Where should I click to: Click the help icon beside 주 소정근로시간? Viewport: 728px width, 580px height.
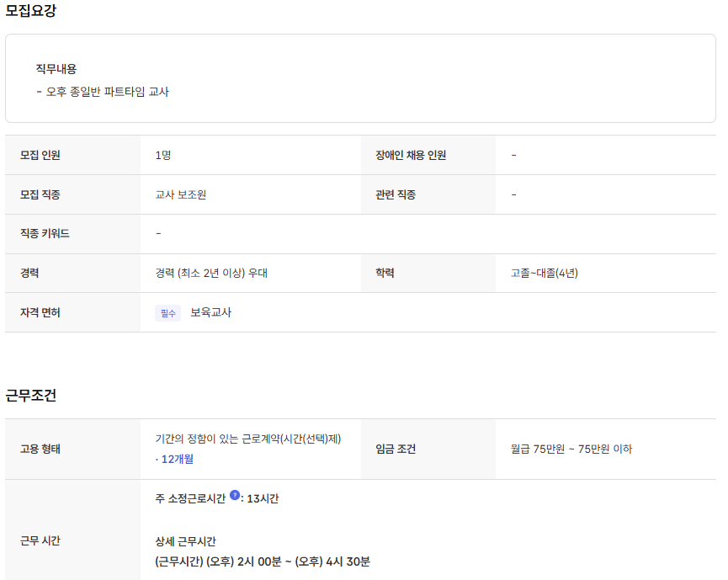[x=235, y=495]
